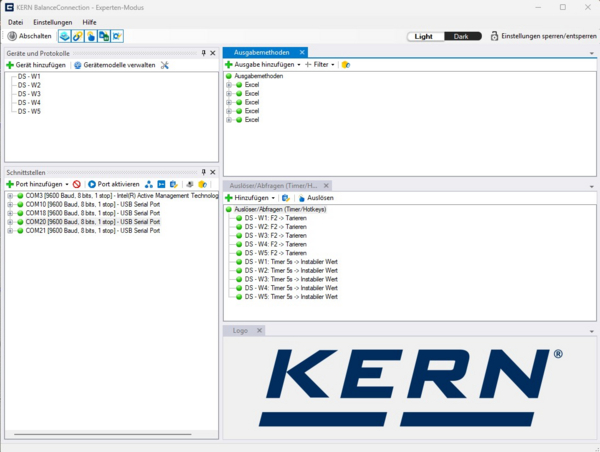The image size is (600, 452).
Task: Pin the Schnittstellen panel
Action: click(204, 172)
